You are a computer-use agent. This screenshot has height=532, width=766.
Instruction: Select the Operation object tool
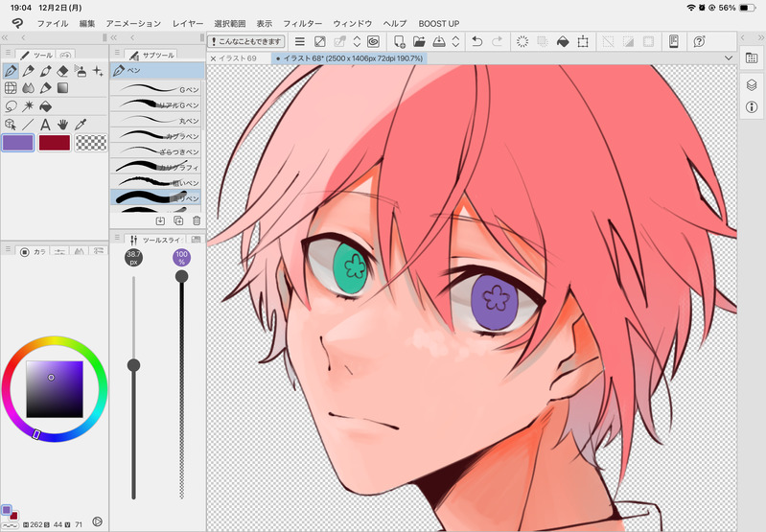[11, 124]
